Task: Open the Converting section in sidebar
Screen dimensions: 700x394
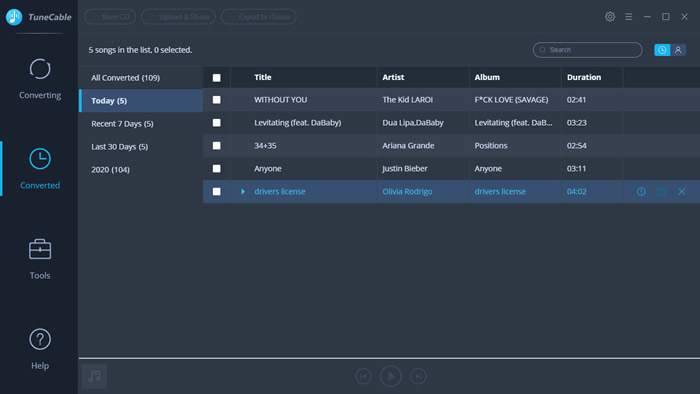Action: click(40, 79)
